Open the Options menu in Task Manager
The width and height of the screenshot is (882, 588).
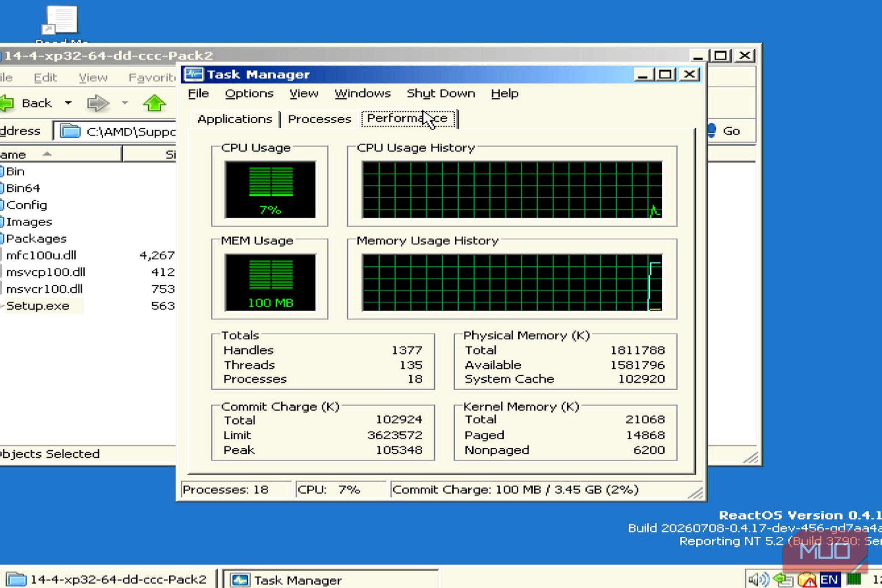[249, 93]
